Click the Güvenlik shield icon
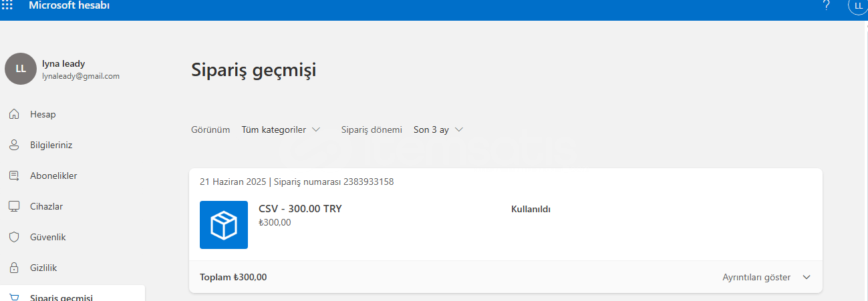 (14, 237)
